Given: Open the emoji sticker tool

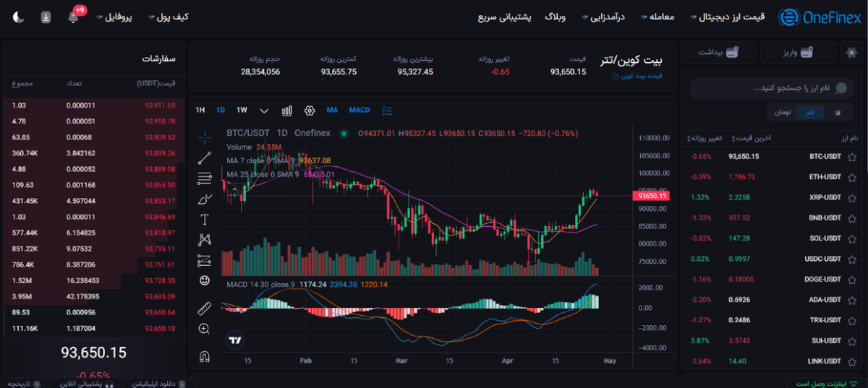Looking at the screenshot, I should (205, 280).
